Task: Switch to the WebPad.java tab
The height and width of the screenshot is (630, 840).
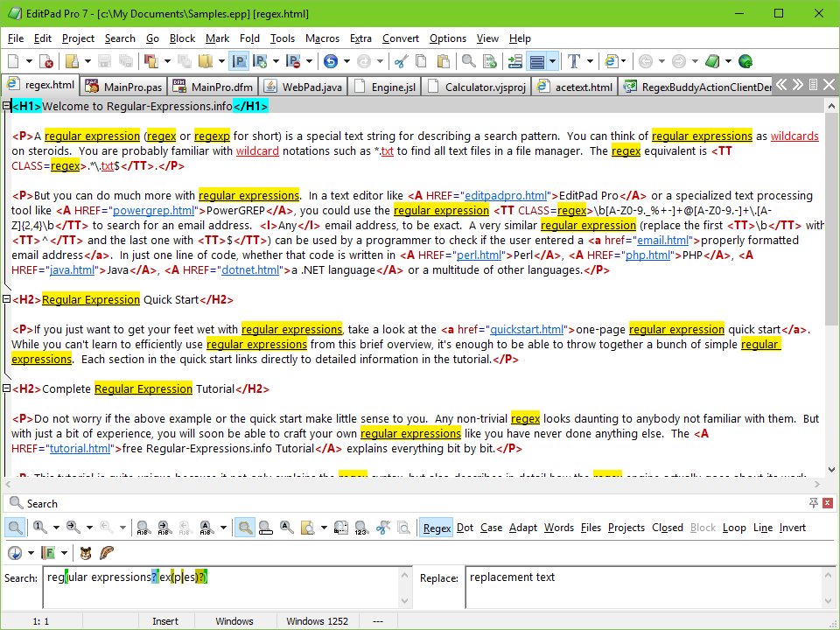Action: coord(304,87)
